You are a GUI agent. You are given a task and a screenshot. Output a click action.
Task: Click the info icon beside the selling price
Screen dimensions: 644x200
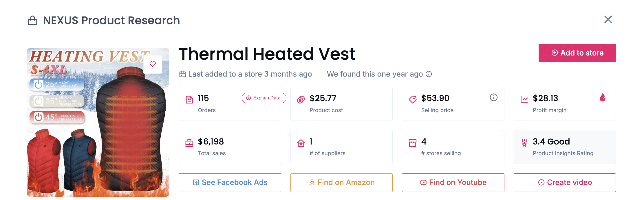[x=494, y=98]
